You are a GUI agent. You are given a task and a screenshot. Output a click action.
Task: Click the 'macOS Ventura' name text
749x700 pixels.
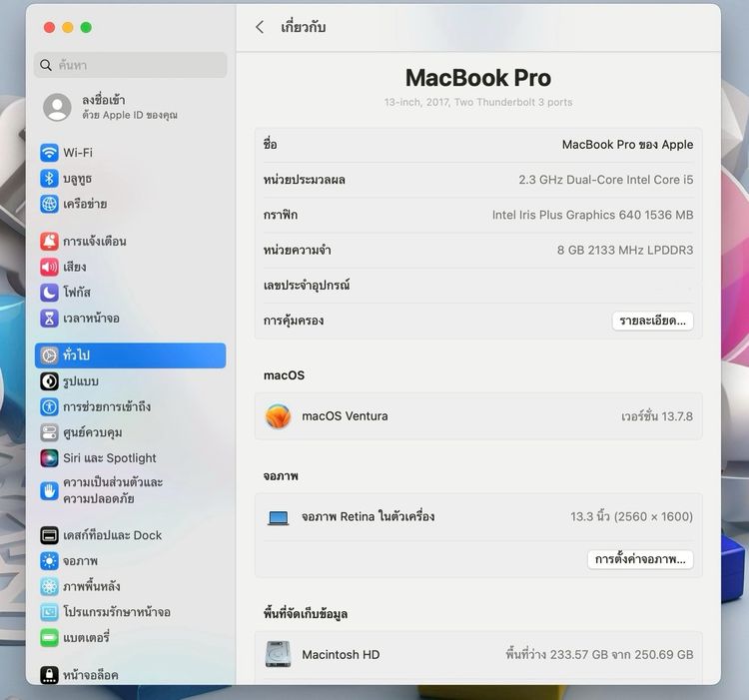click(x=345, y=416)
